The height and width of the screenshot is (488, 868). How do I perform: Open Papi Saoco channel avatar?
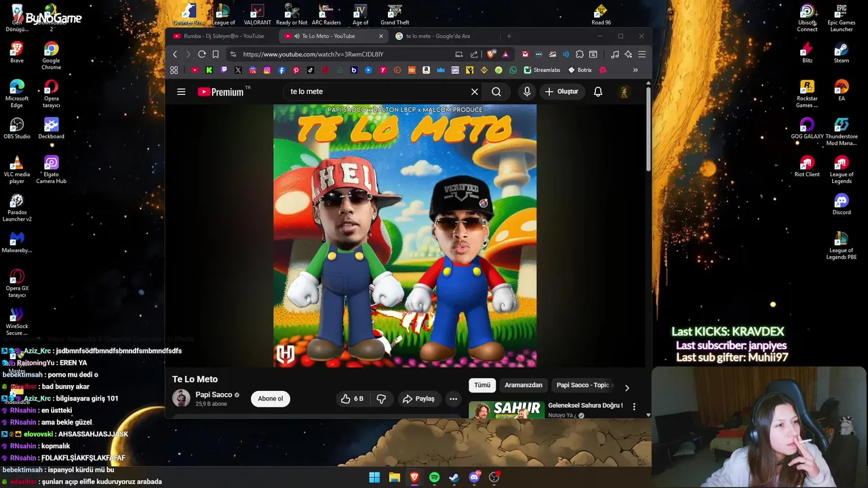[x=181, y=399]
